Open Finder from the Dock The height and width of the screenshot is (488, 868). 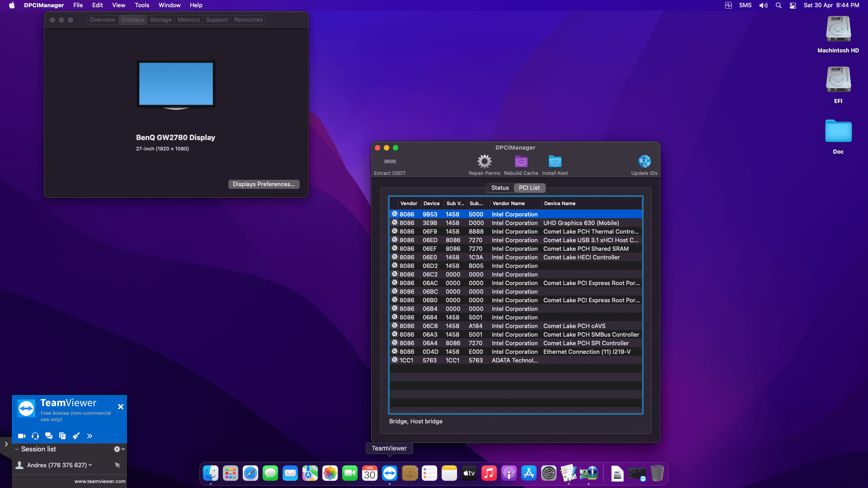[x=211, y=474]
